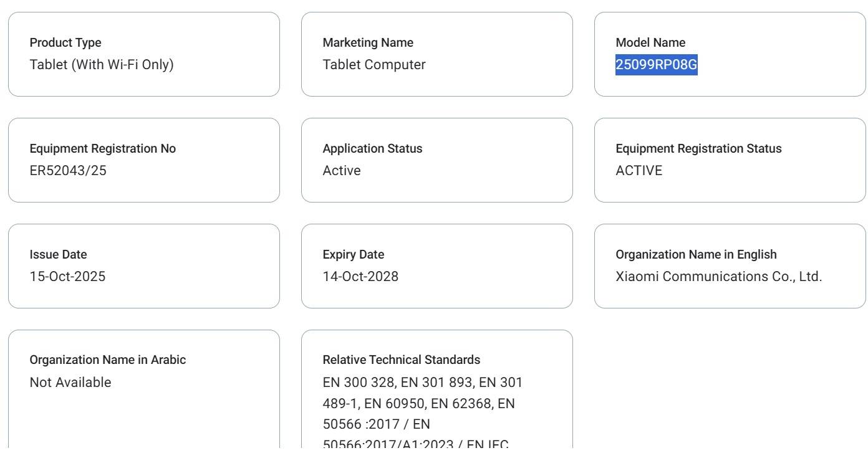Click the Expiry Date label

354,255
